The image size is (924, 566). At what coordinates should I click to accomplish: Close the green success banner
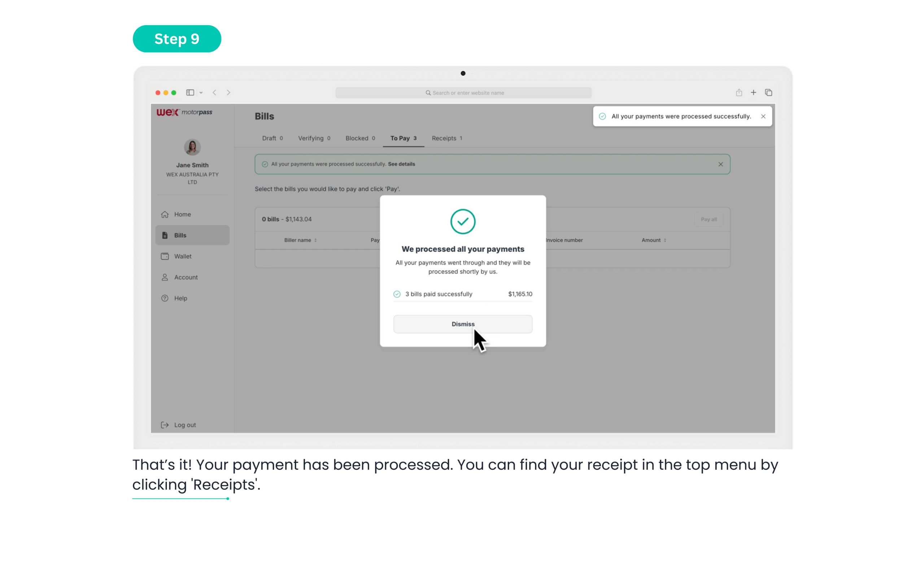tap(720, 164)
